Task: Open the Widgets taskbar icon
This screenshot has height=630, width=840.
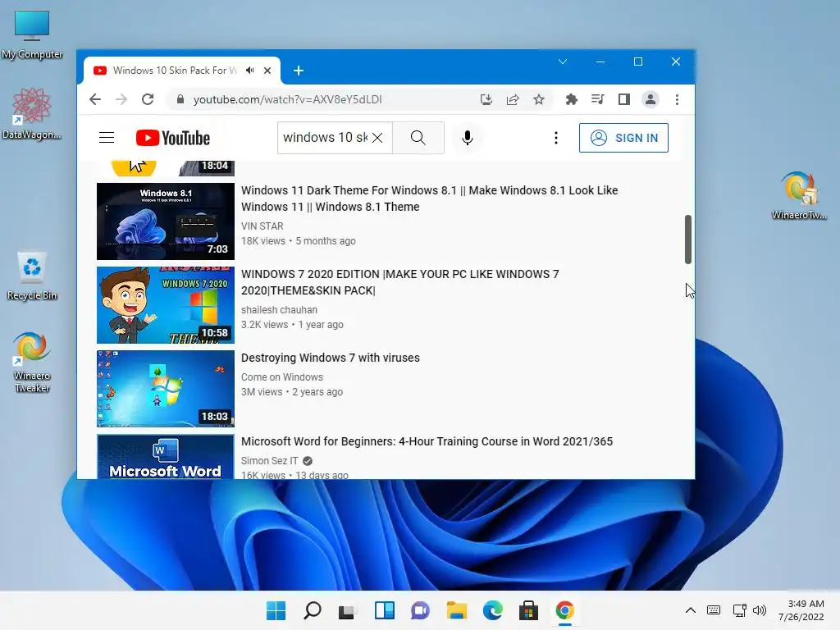Action: [x=384, y=610]
